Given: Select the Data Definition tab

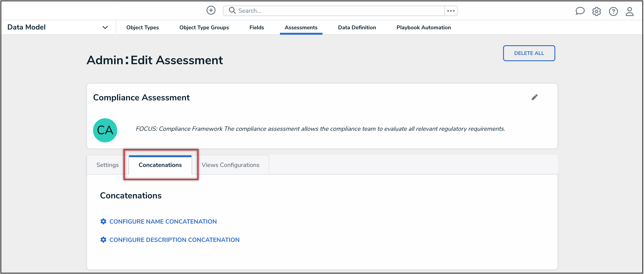Looking at the screenshot, I should (x=357, y=27).
